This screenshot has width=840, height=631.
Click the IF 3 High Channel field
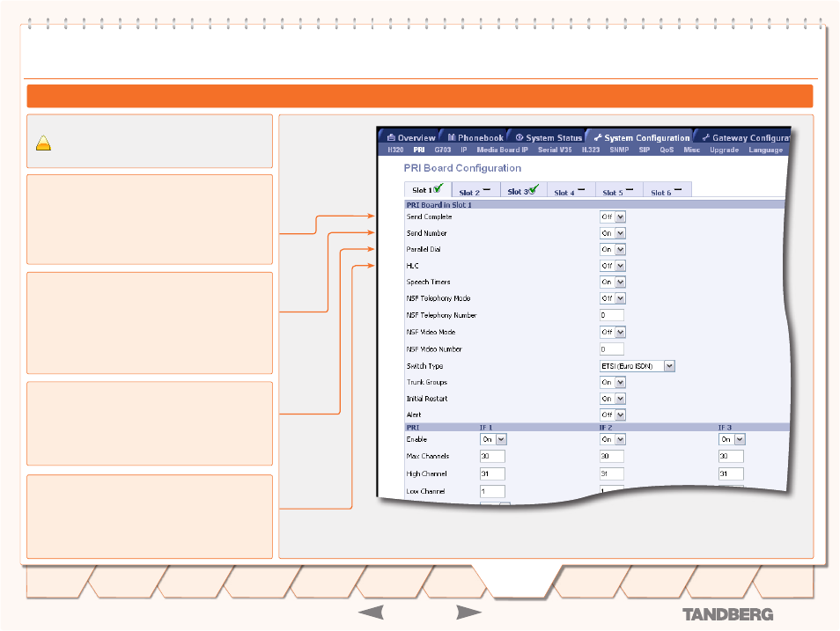[x=731, y=474]
